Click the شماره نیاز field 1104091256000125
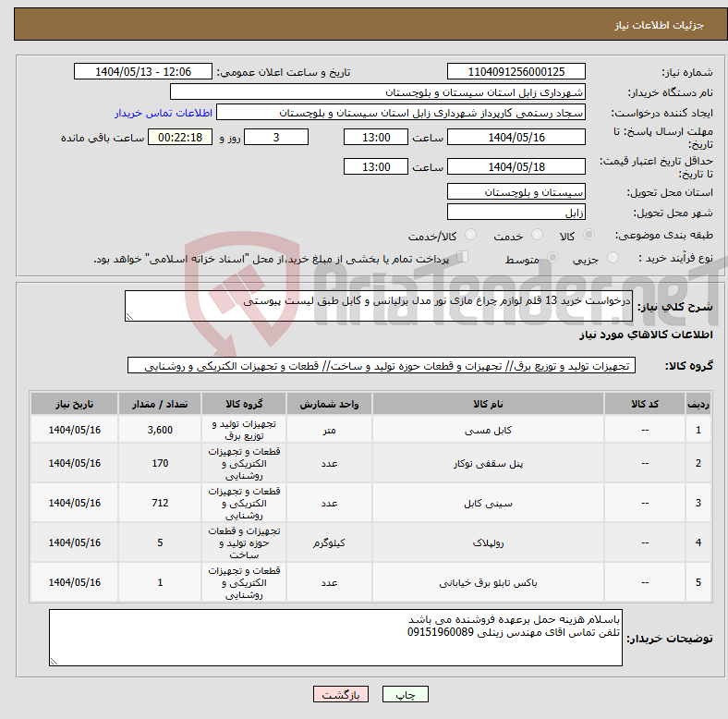 [x=516, y=71]
